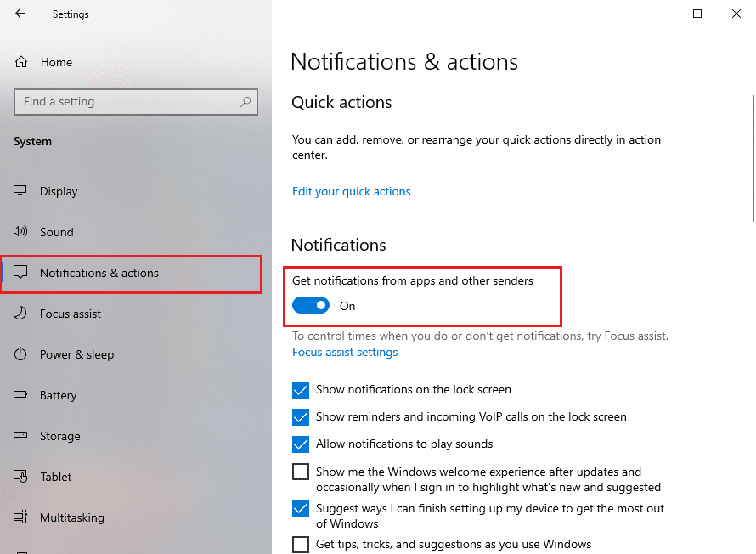Check Show me the Windows welcome experience

pos(301,472)
